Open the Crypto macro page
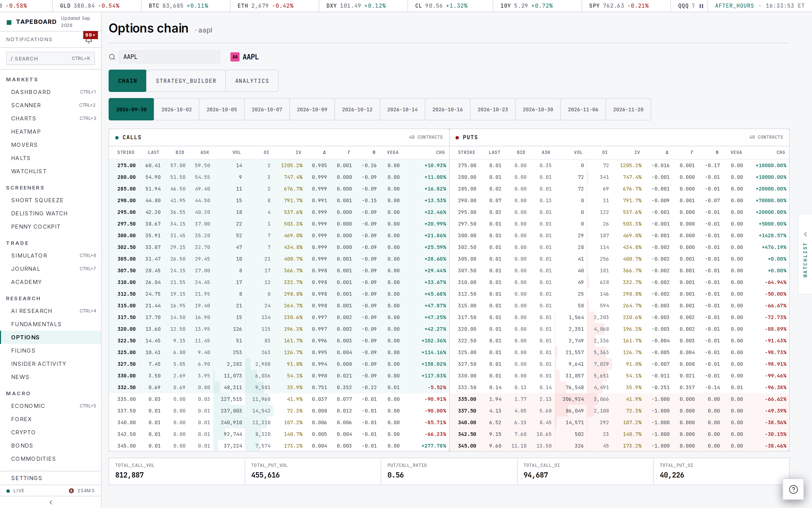The image size is (812, 508). (x=50, y=432)
